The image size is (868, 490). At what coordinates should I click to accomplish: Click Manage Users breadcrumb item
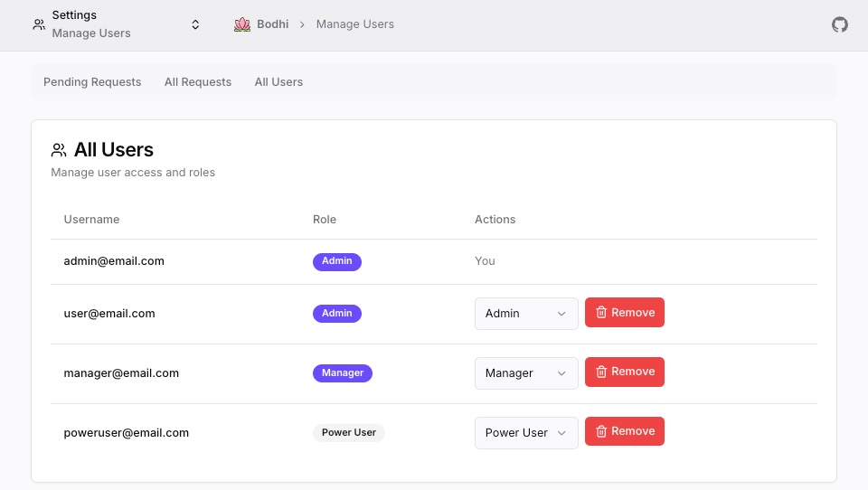[x=354, y=24]
